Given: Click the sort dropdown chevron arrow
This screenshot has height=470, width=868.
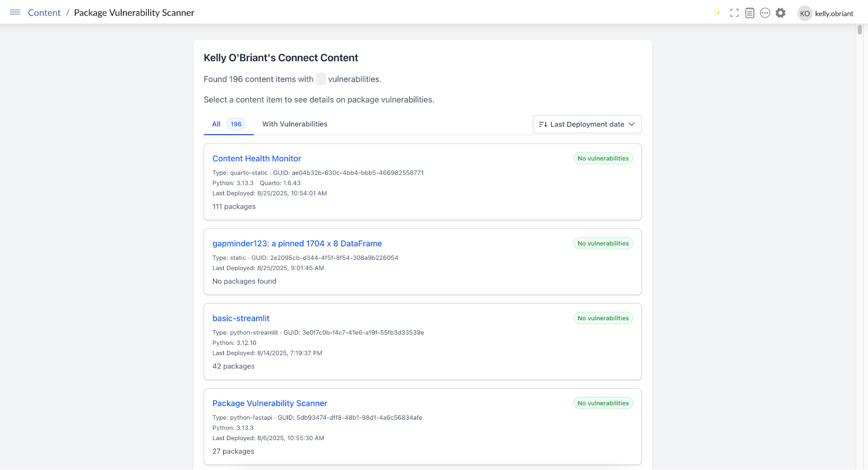Looking at the screenshot, I should (x=632, y=124).
